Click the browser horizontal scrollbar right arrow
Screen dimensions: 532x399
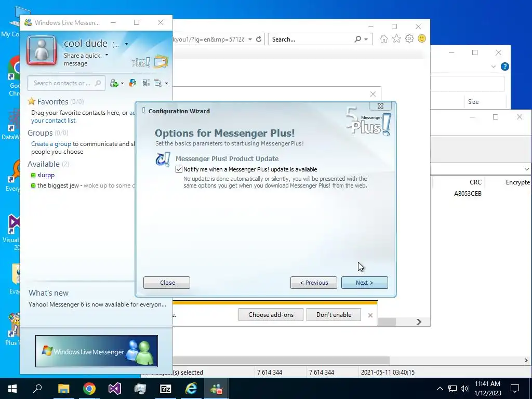pos(419,322)
